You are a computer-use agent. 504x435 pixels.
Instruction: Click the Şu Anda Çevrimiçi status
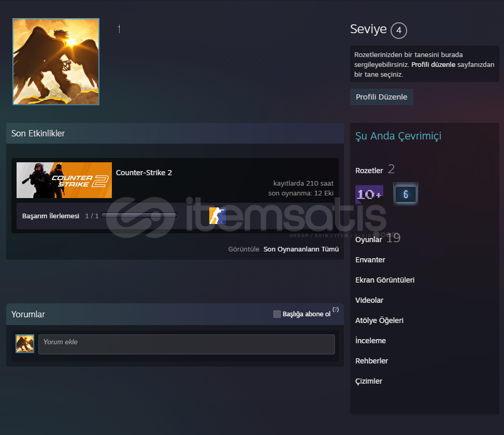pos(398,136)
